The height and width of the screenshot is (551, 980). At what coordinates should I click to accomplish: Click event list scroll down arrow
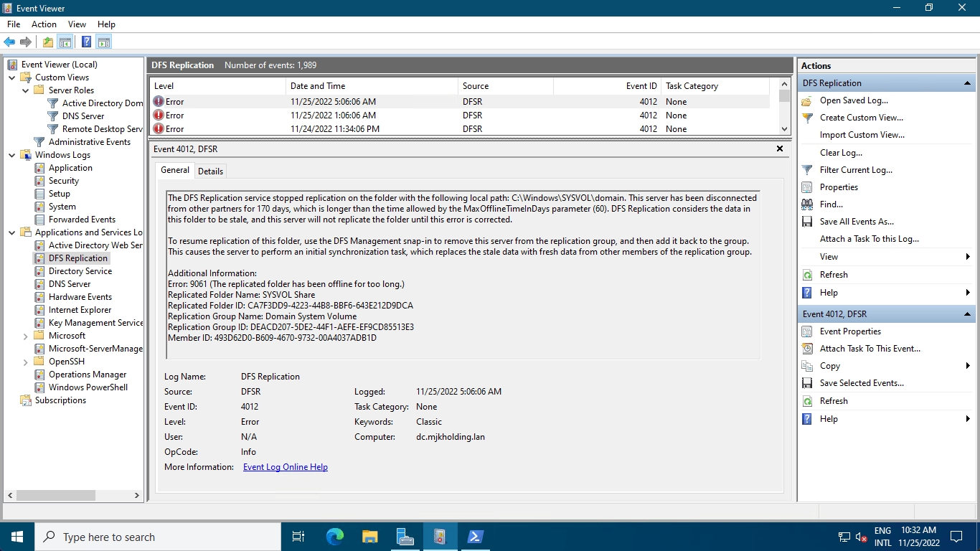pyautogui.click(x=784, y=128)
